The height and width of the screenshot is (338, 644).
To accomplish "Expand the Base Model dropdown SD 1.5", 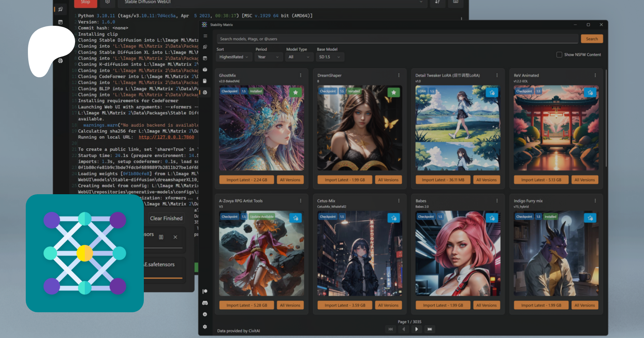I will coord(330,57).
